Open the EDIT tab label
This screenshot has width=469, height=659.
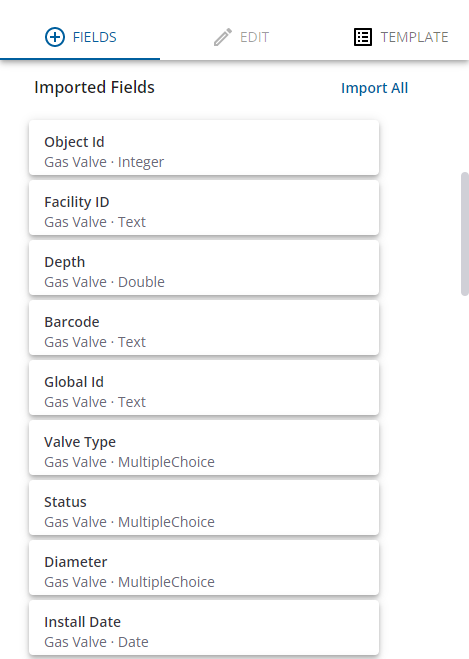tap(254, 37)
